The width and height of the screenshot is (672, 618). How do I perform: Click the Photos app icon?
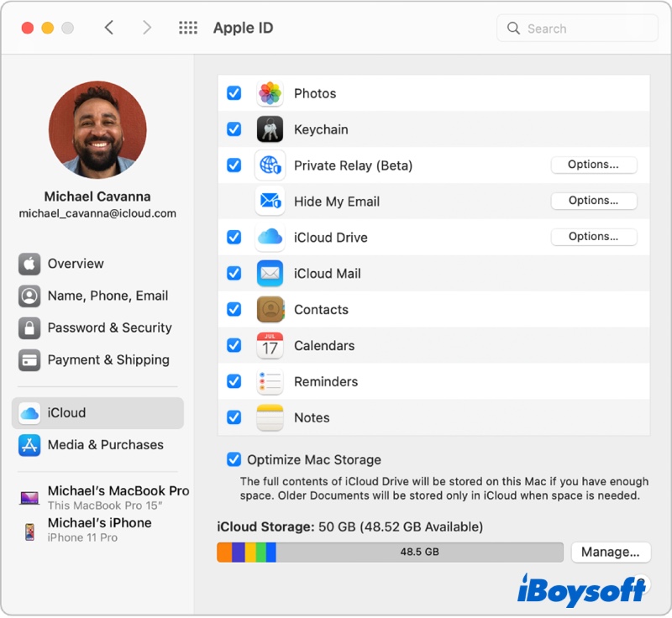point(270,93)
